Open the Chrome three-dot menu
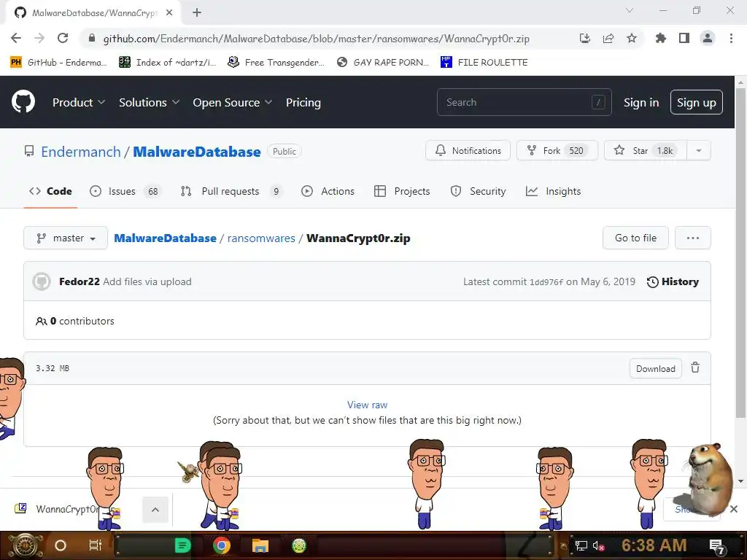747x560 pixels. point(731,38)
